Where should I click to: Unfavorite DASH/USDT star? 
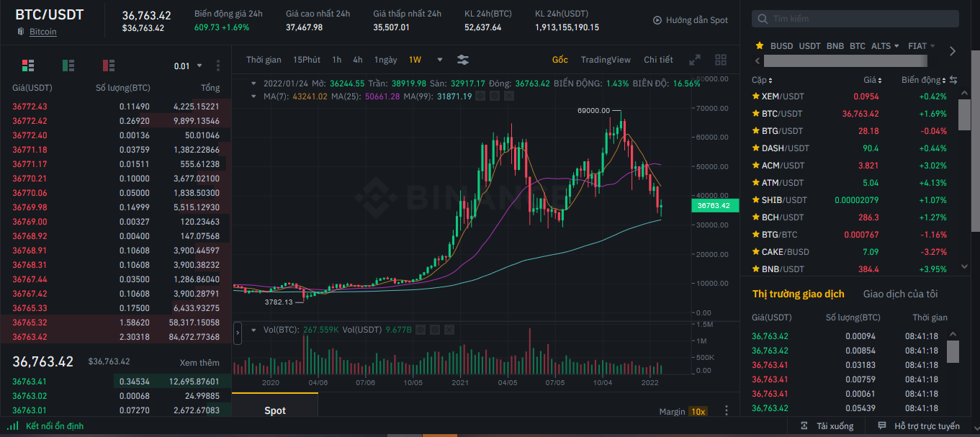(x=756, y=148)
